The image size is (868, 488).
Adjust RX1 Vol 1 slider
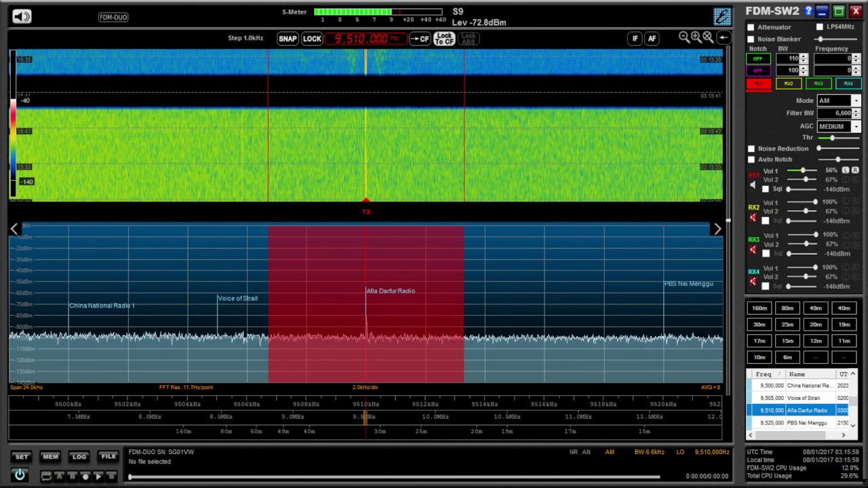coord(802,171)
